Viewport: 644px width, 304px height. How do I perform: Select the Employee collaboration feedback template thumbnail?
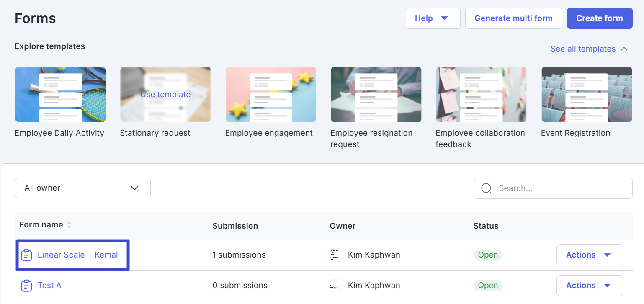(x=482, y=95)
